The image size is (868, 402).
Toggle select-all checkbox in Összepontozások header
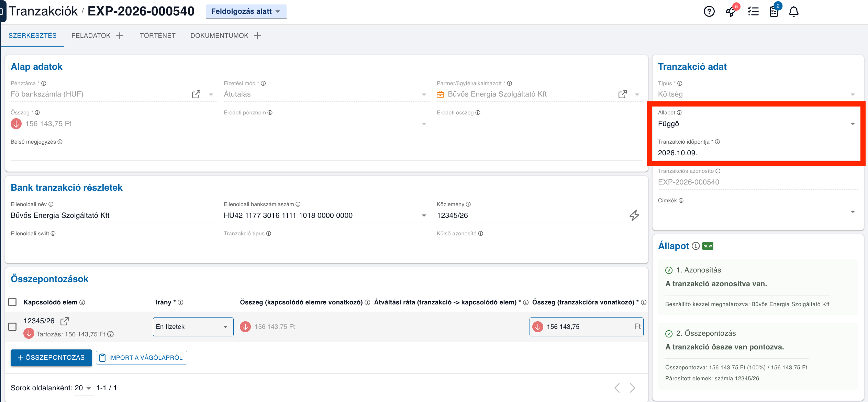pyautogui.click(x=12, y=302)
